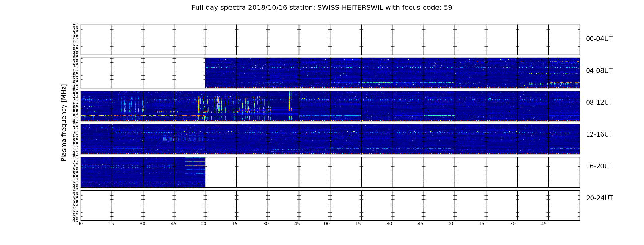Click the blue spectrogram data in the 04-08UT panel

(x=392, y=73)
